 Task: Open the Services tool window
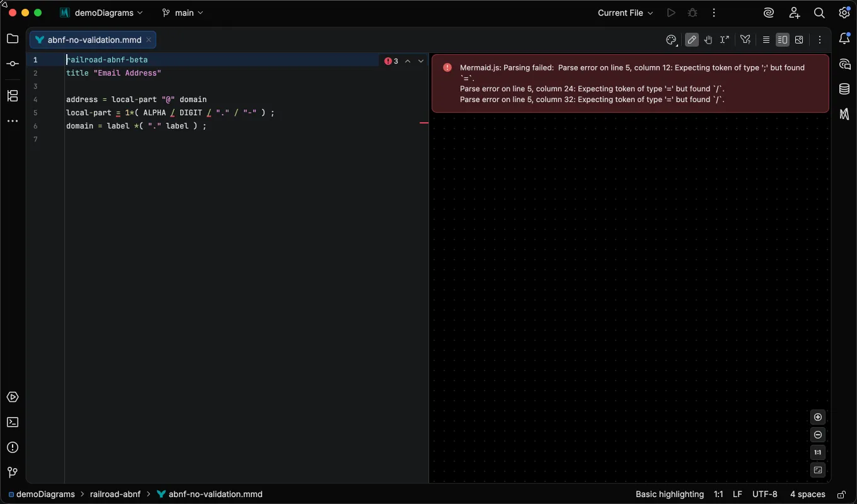[x=13, y=397]
